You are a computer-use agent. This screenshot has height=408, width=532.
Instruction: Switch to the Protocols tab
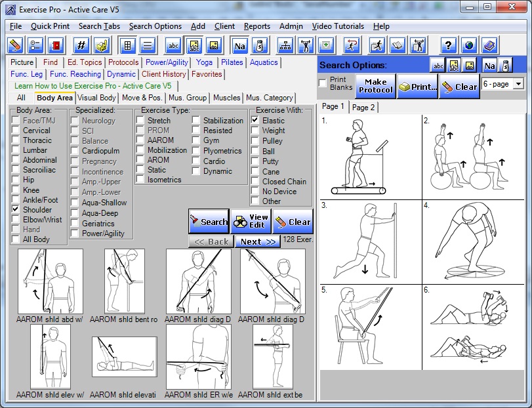(123, 62)
